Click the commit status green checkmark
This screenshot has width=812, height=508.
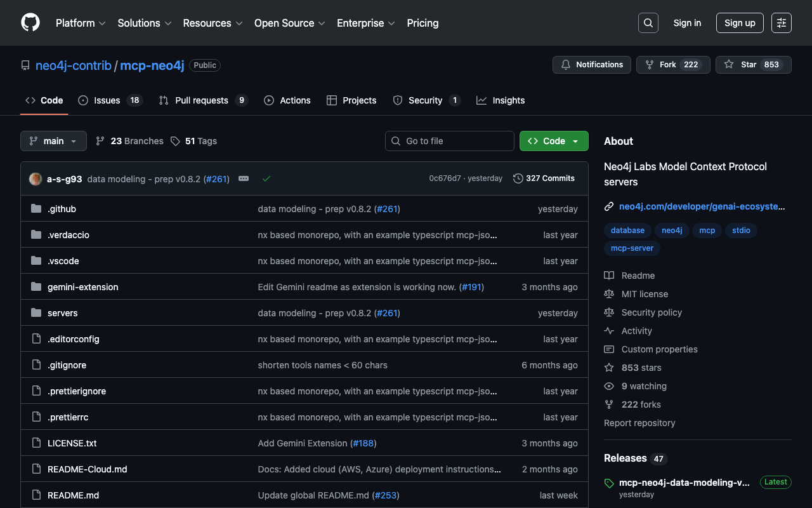266,178
